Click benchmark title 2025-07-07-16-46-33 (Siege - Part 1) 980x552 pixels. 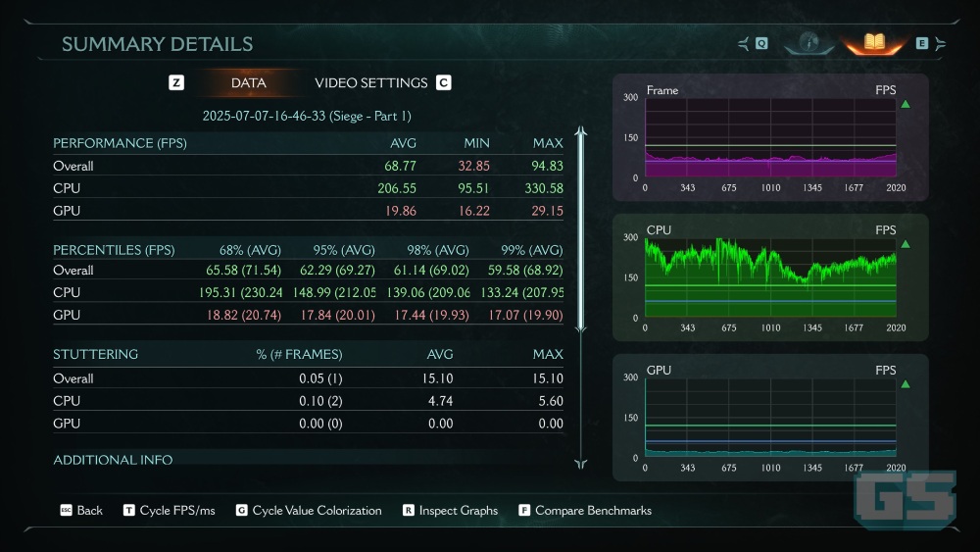click(x=307, y=116)
